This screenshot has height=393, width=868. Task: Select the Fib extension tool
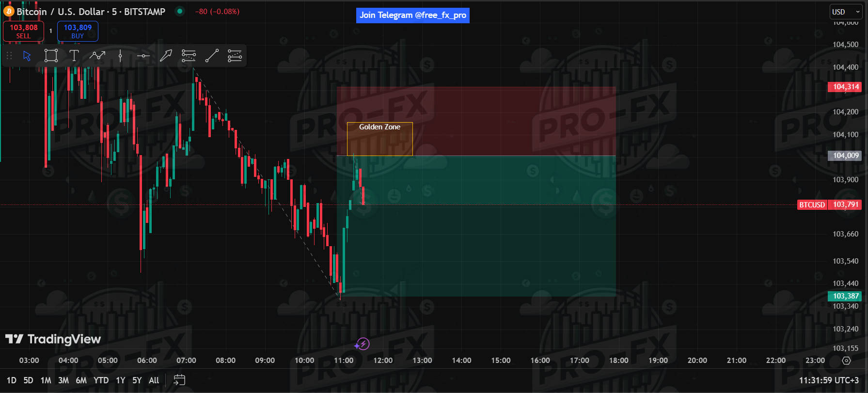[x=235, y=56]
